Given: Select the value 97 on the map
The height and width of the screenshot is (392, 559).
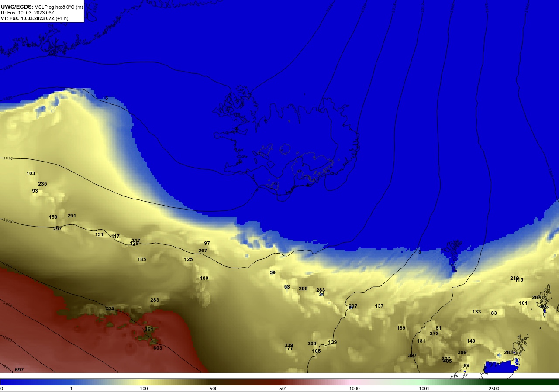Looking at the screenshot, I should [x=207, y=243].
